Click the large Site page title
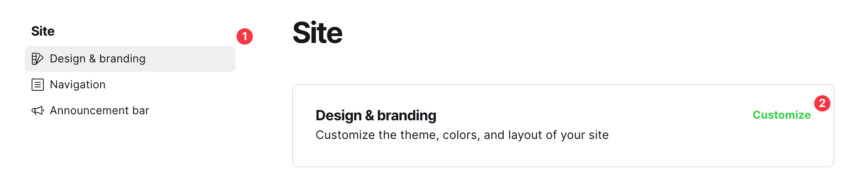868x192 pixels. click(x=317, y=33)
